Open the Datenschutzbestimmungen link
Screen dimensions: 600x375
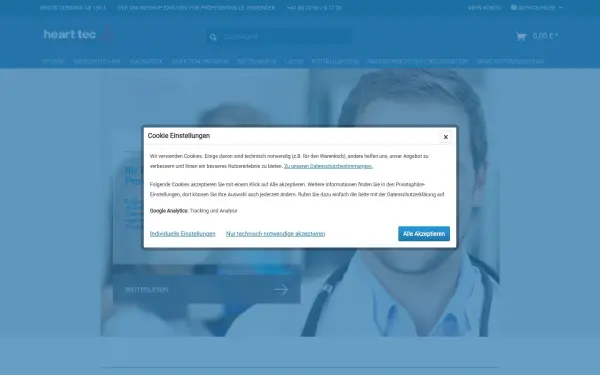point(328,166)
